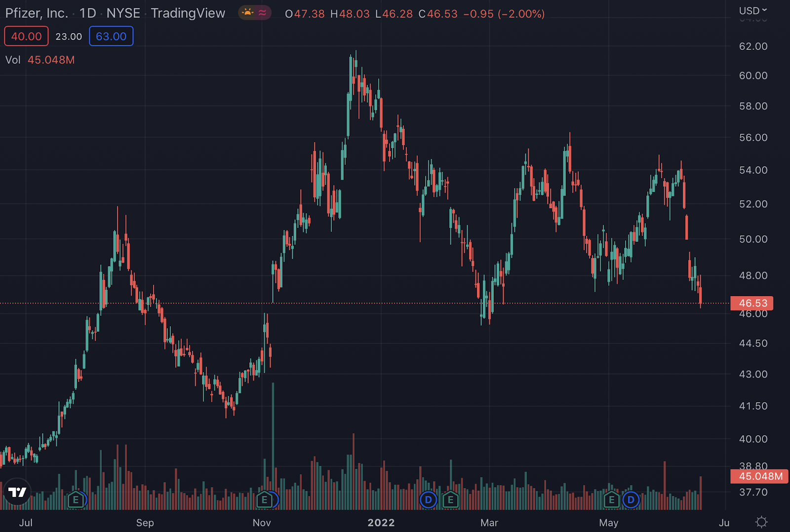Click the 2022 time axis label
The image size is (790, 532).
click(x=381, y=523)
